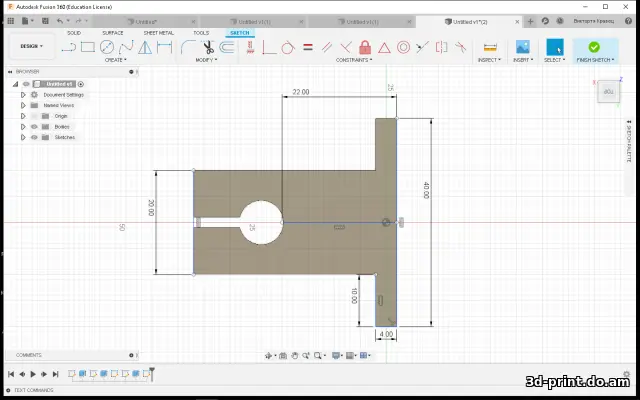The height and width of the screenshot is (400, 640).
Task: Select the 2-Point Rectangle tool
Action: [x=88, y=47]
